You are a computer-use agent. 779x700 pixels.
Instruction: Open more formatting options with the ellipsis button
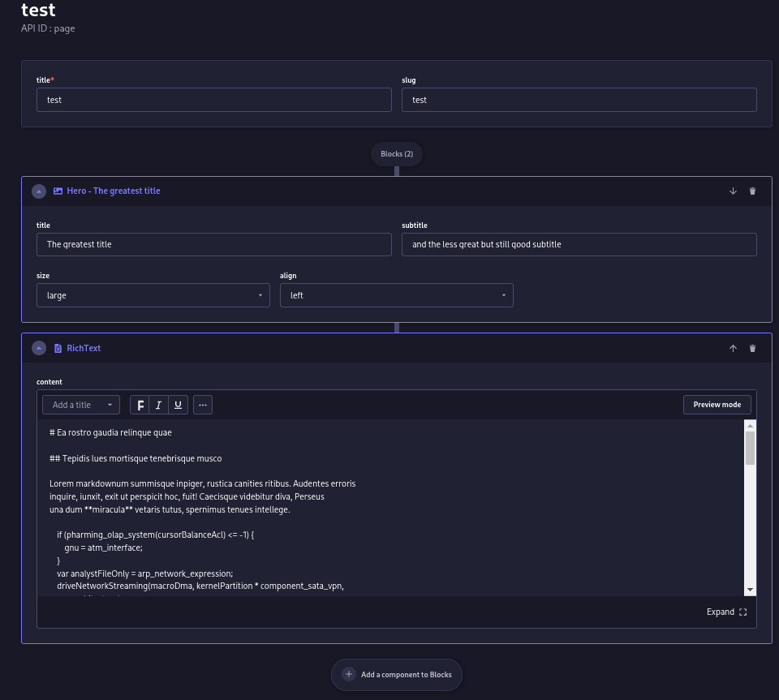pyautogui.click(x=203, y=405)
